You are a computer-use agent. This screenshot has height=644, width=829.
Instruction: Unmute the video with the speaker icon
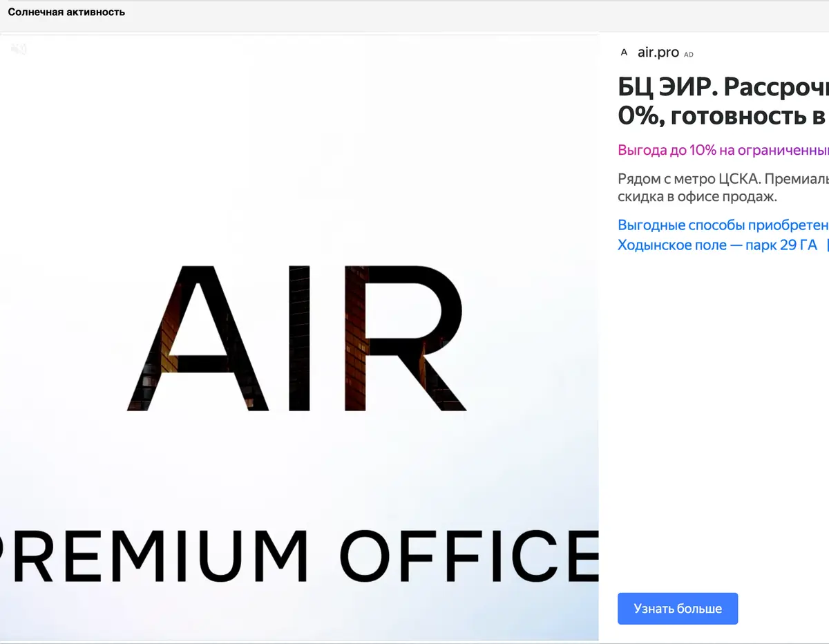(19, 48)
